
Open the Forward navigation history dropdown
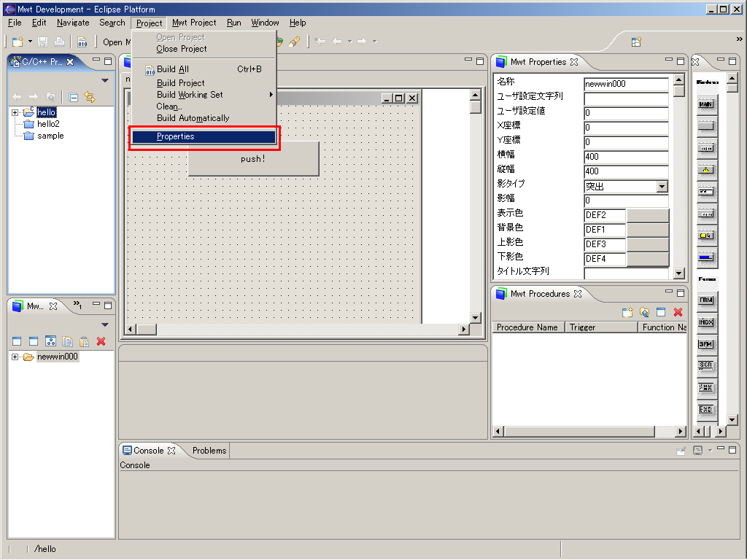[x=374, y=42]
